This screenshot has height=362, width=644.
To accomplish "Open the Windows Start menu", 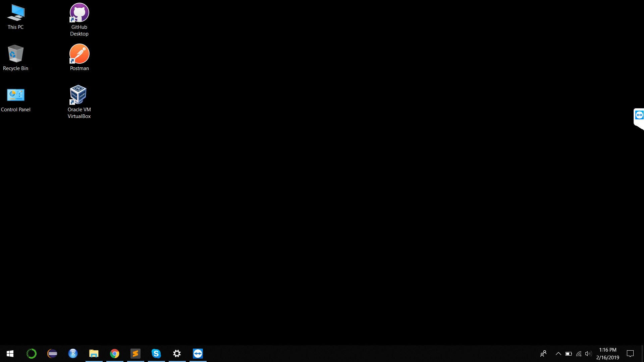I will click(x=10, y=354).
